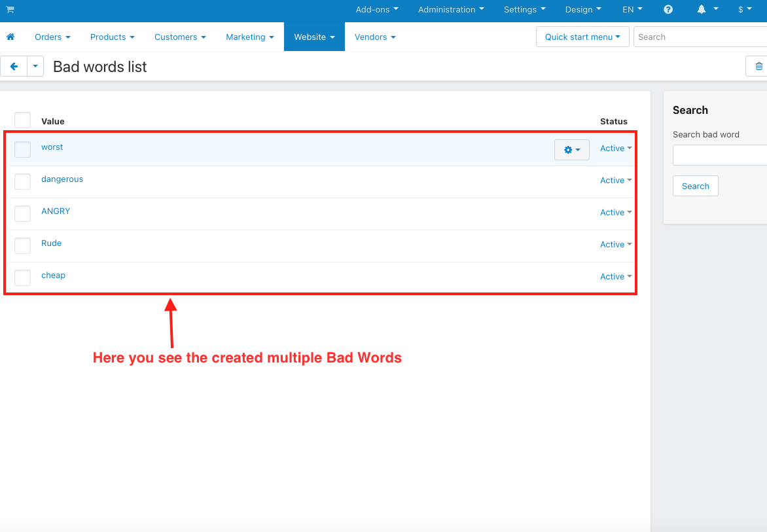The width and height of the screenshot is (767, 532).
Task: Click the back arrow button near the page title
Action: [14, 66]
